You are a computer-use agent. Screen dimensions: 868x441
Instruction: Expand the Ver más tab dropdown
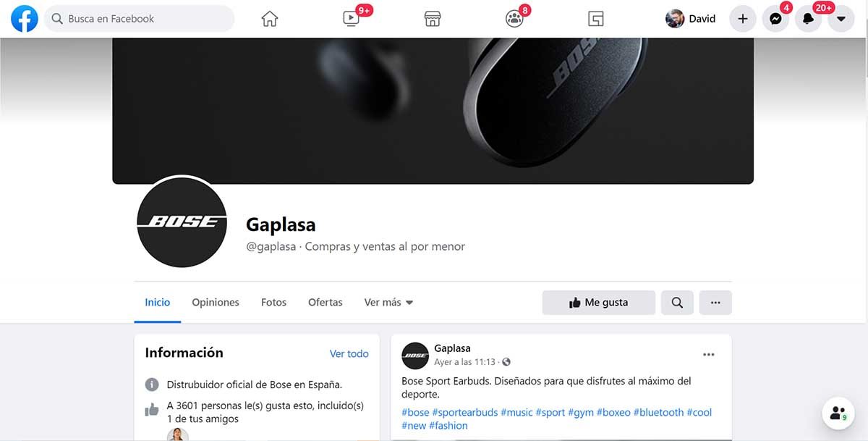click(x=388, y=303)
